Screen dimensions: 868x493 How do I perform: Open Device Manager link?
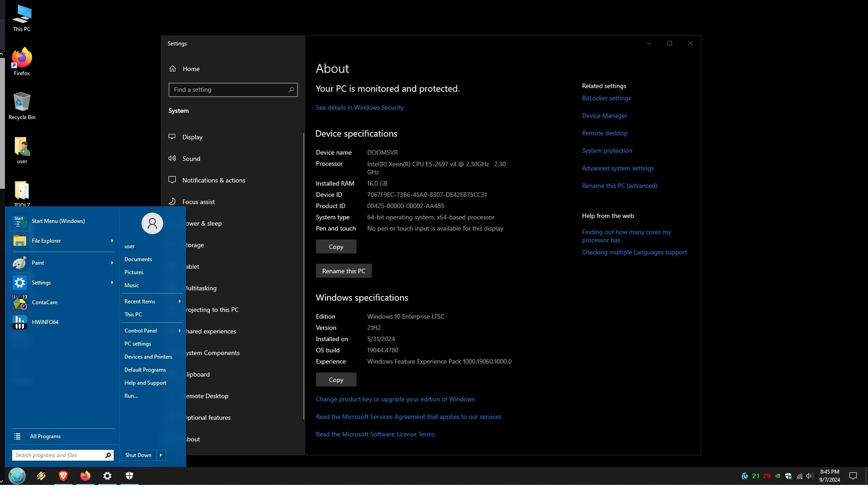coord(605,115)
